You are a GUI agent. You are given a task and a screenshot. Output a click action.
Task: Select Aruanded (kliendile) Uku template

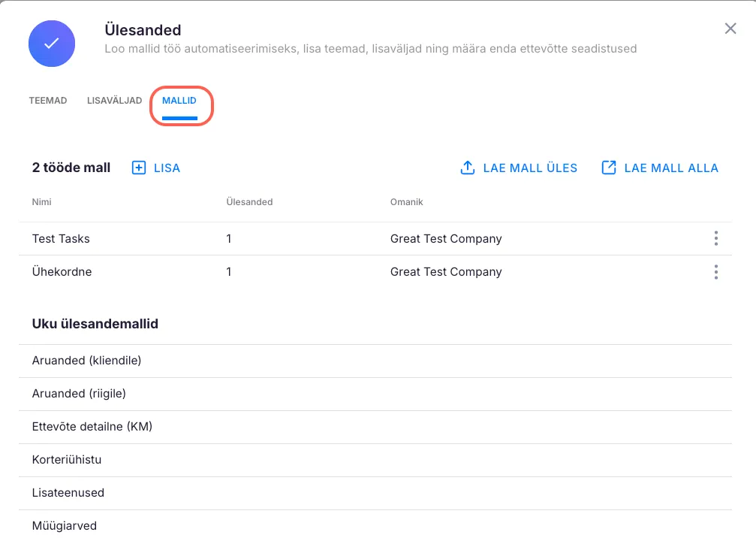[86, 361]
